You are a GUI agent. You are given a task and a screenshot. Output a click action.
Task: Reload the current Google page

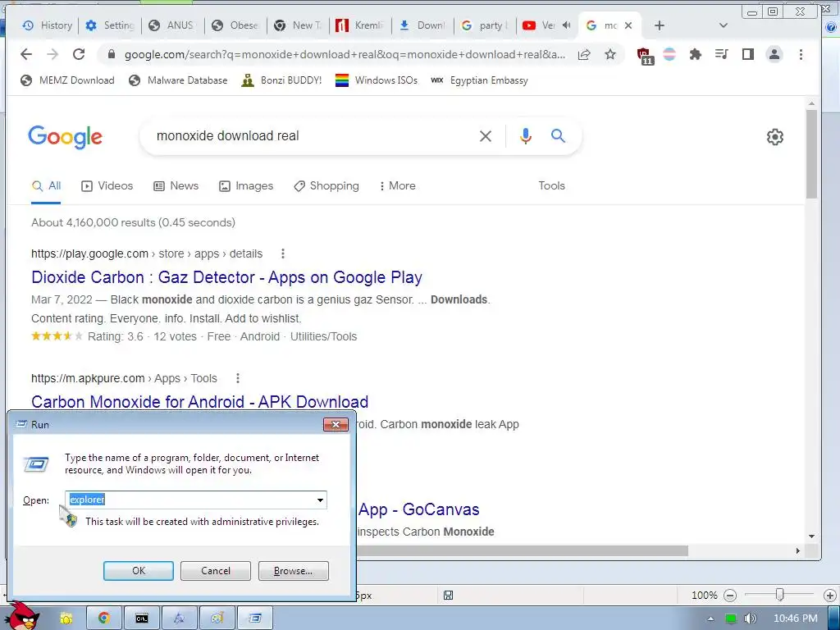point(79,54)
